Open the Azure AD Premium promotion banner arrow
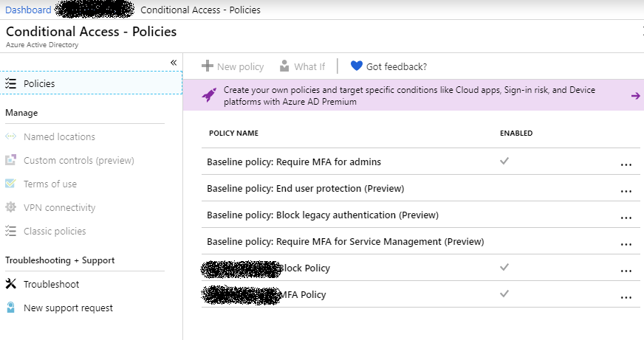Image resolution: width=644 pixels, height=340 pixels. click(636, 95)
